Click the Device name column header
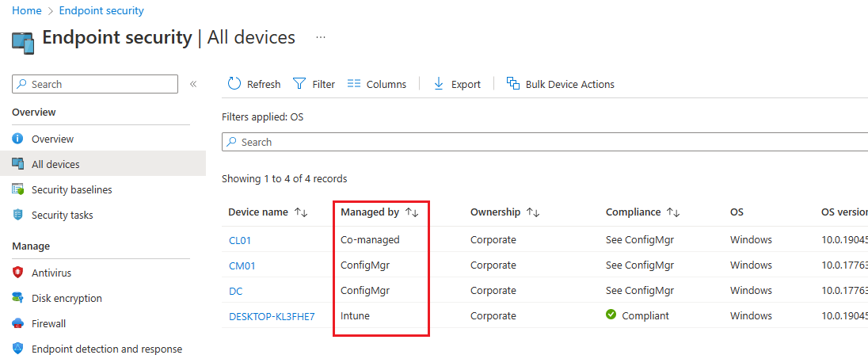The image size is (868, 355). pos(258,212)
